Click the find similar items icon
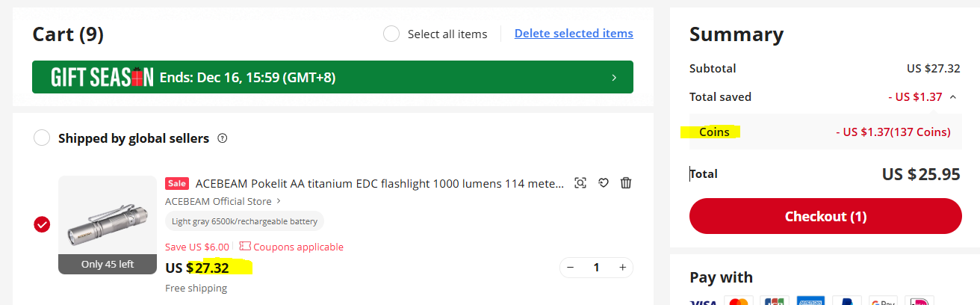Image resolution: width=980 pixels, height=305 pixels. 580,183
